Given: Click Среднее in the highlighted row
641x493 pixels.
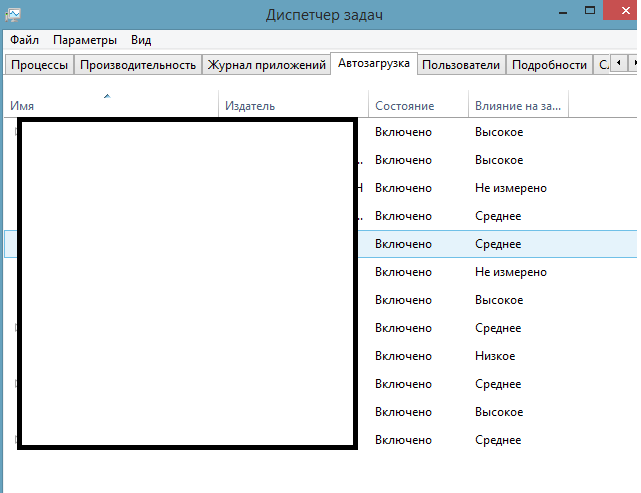Looking at the screenshot, I should (x=498, y=244).
